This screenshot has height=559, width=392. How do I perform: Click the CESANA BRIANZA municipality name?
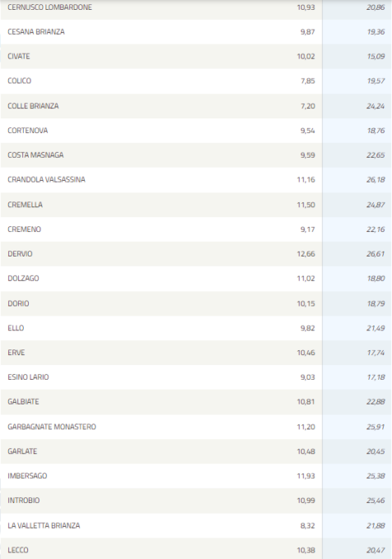[x=36, y=32]
